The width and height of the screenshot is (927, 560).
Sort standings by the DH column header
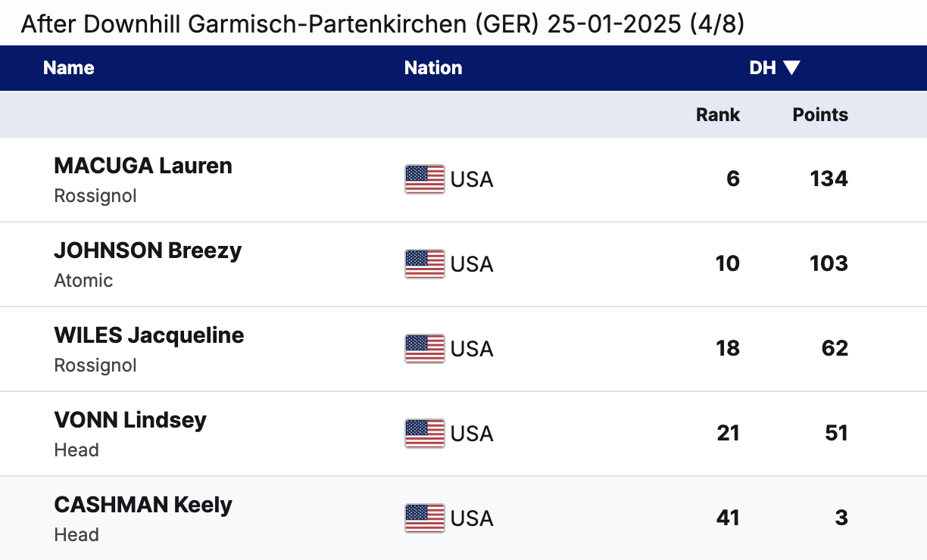[763, 68]
